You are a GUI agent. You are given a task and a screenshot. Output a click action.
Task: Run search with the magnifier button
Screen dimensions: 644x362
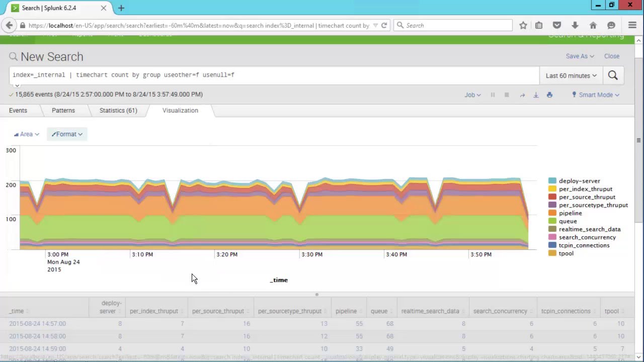613,75
